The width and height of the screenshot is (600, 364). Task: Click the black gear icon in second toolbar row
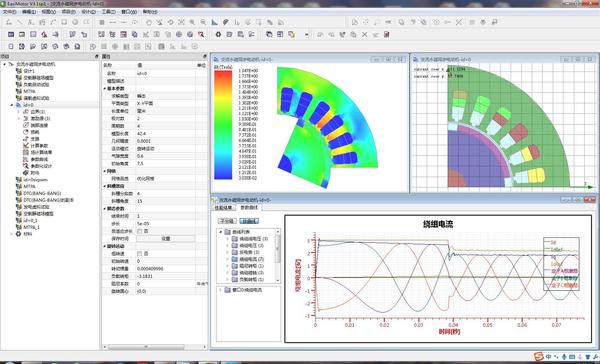[x=218, y=34]
